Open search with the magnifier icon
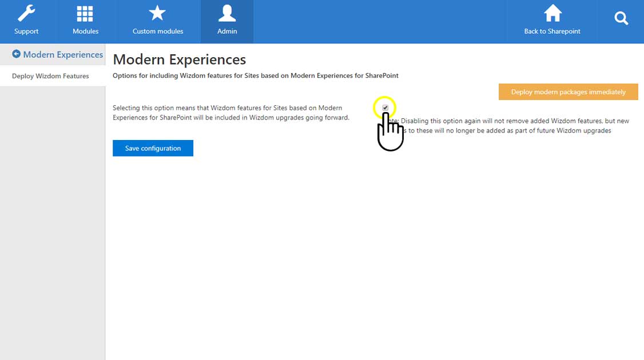 [x=621, y=18]
